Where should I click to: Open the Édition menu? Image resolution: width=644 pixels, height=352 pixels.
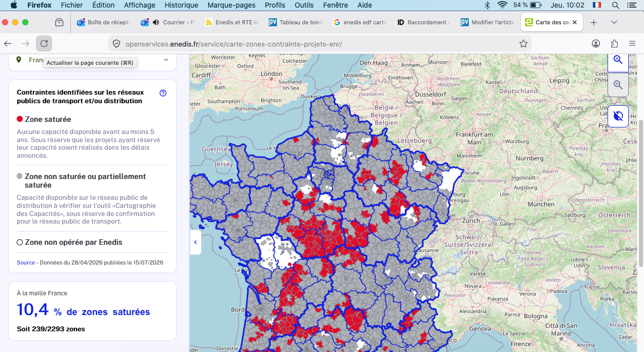click(103, 5)
